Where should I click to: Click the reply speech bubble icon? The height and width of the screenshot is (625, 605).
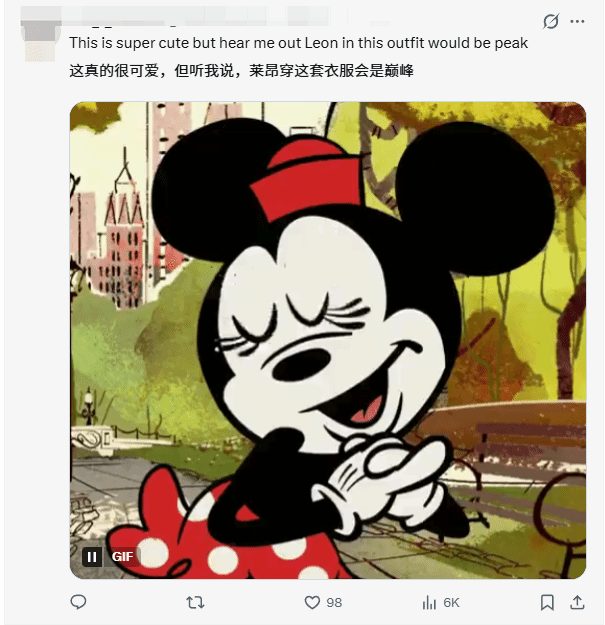78,602
